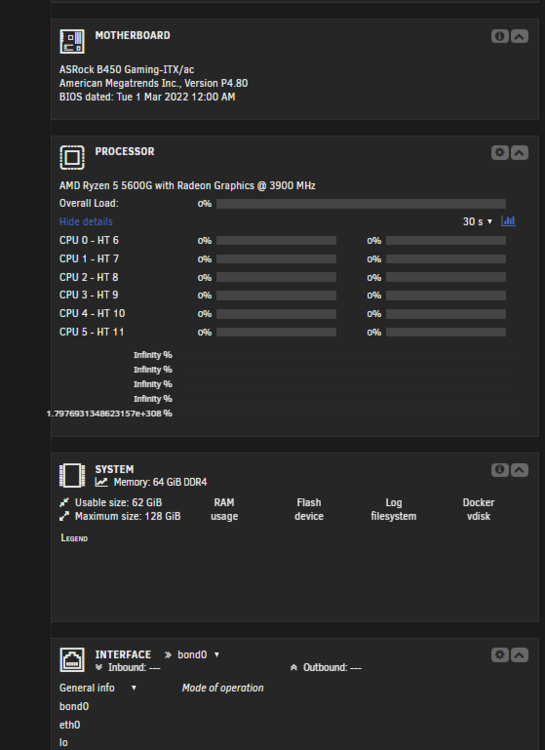Image resolution: width=545 pixels, height=750 pixels.
Task: Click the Legend label
Action: click(x=74, y=538)
